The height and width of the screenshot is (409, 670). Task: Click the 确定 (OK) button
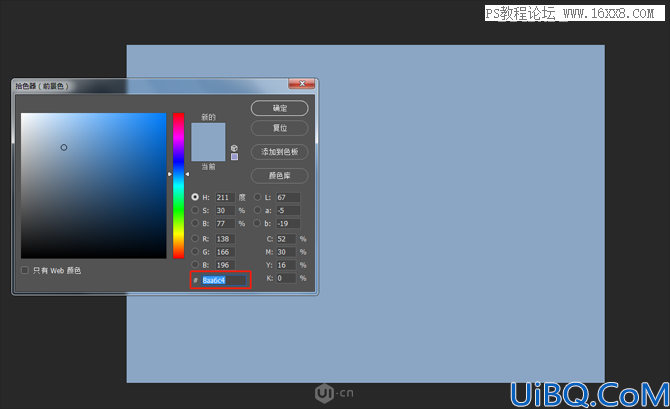[x=279, y=108]
